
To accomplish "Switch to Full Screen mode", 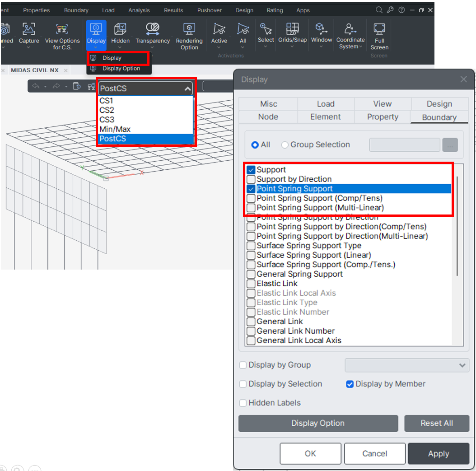I will click(x=379, y=30).
